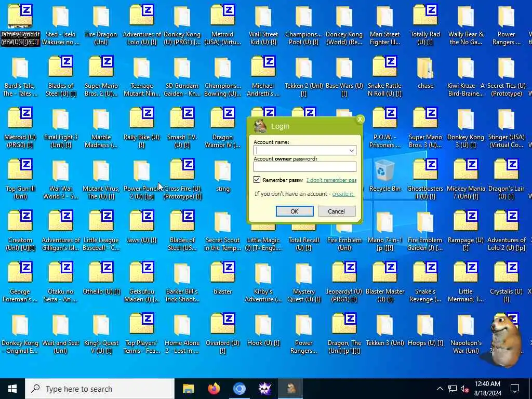The width and height of the screenshot is (532, 399).
Task: Click the 'create it' account link
Action: click(343, 194)
